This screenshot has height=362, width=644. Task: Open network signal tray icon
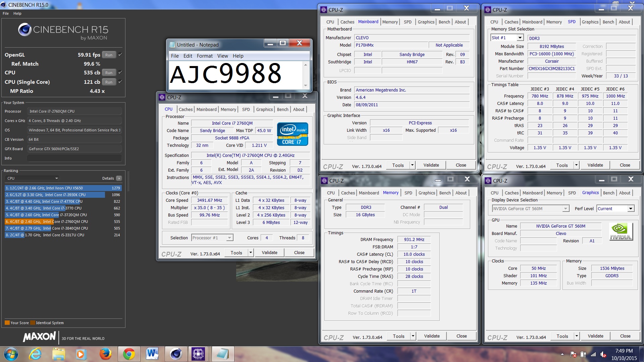click(593, 354)
